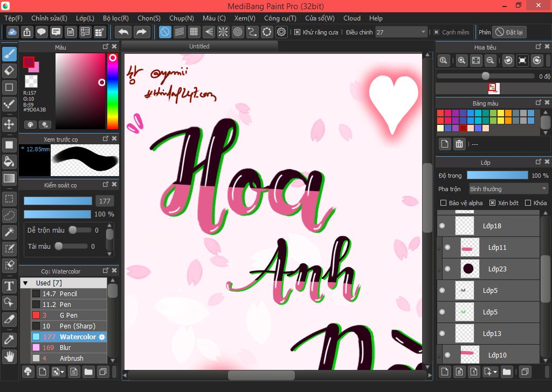The height and width of the screenshot is (392, 552).
Task: Open the Bộ lọc(R) menu
Action: [116, 18]
